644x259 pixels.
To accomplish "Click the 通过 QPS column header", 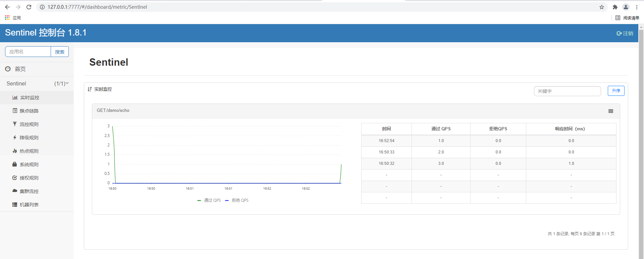I will tap(441, 129).
